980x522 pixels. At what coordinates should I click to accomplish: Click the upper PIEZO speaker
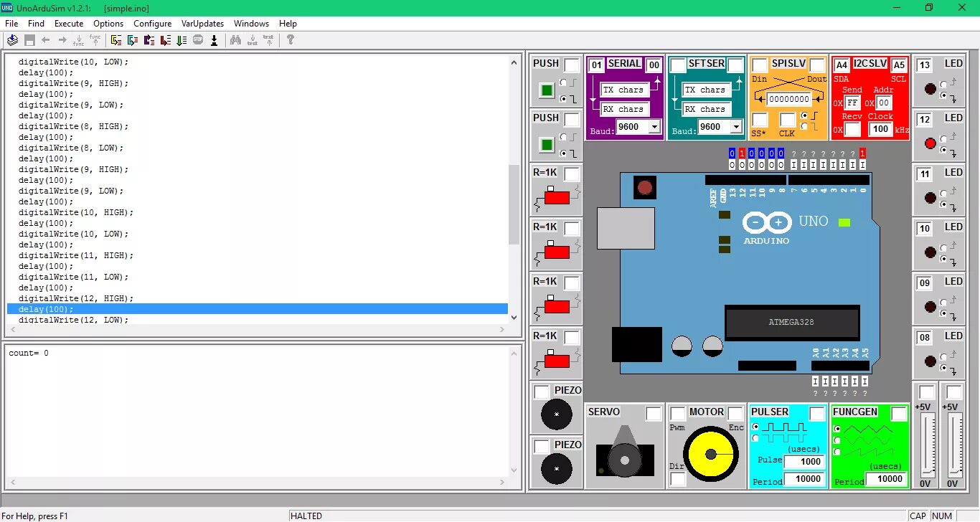click(557, 414)
